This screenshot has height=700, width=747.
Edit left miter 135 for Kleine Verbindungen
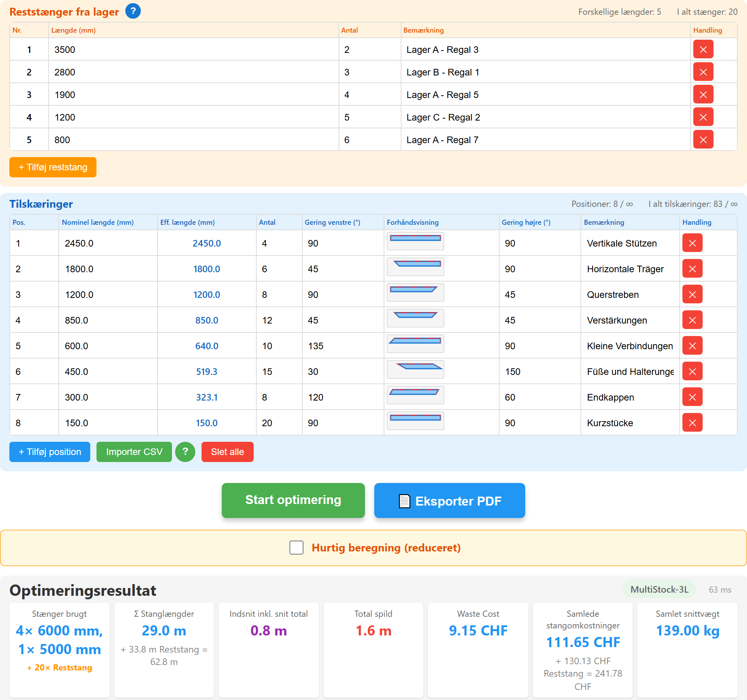coord(343,346)
